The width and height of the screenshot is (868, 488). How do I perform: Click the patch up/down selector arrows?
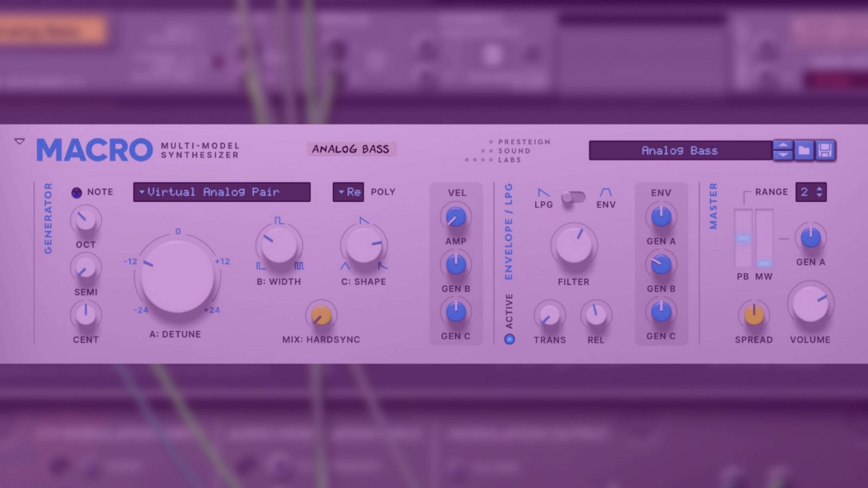783,150
